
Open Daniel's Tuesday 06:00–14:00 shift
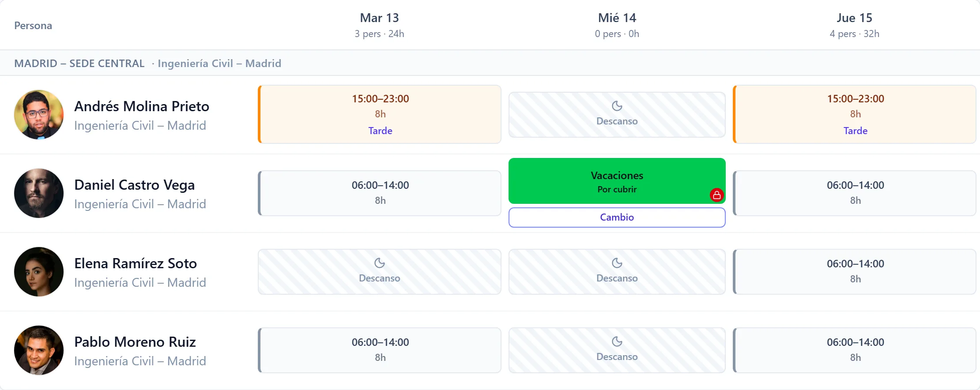coord(380,193)
